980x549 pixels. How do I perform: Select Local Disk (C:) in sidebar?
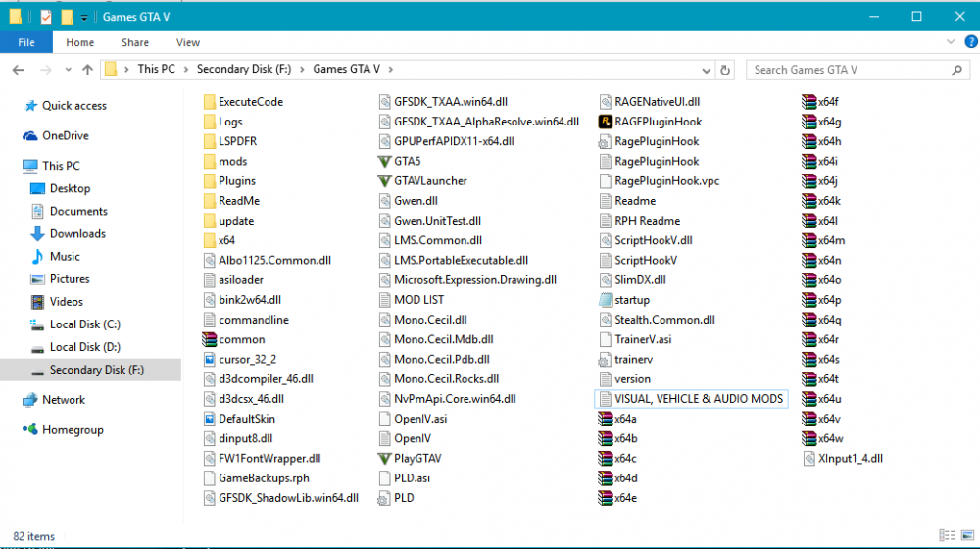pos(85,324)
